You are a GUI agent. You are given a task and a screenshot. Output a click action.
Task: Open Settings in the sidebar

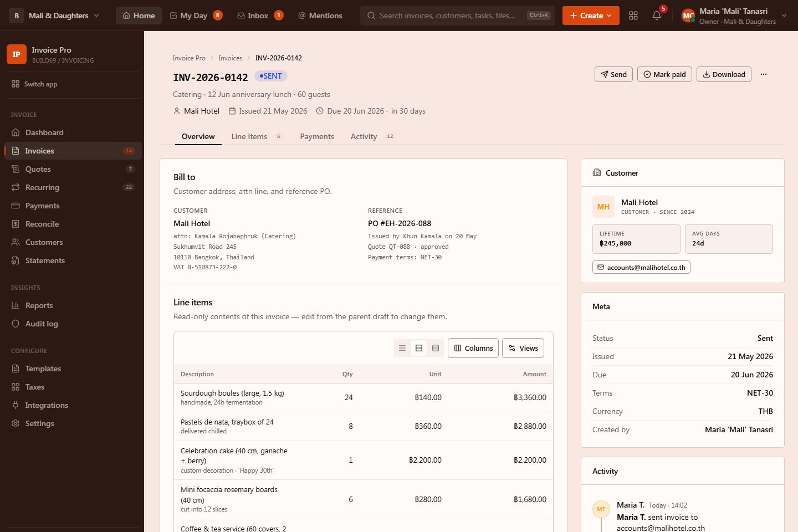click(73, 423)
